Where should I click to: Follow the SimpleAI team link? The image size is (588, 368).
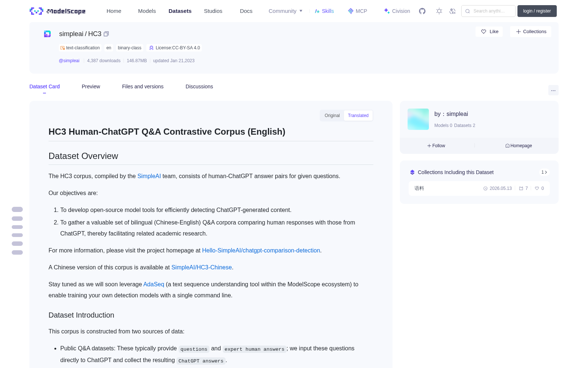tap(149, 176)
